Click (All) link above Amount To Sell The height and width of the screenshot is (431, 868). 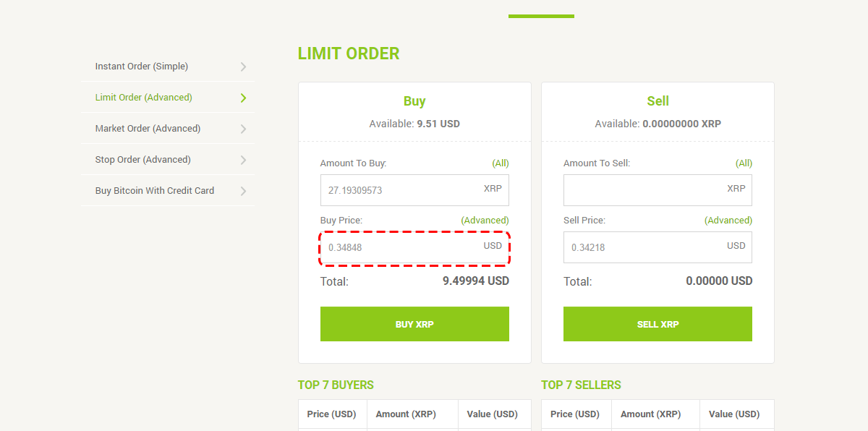[x=744, y=163]
